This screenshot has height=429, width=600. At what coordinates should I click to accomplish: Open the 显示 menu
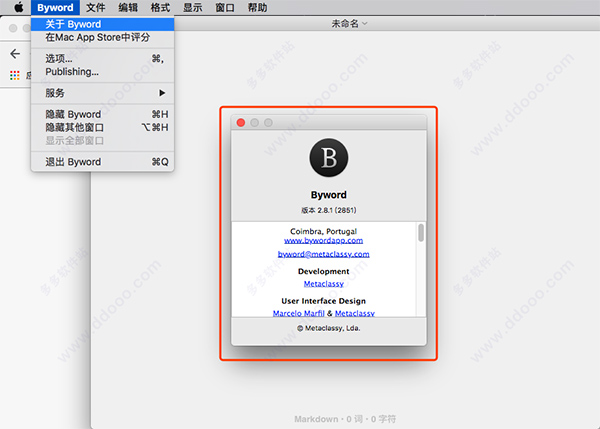(x=192, y=8)
